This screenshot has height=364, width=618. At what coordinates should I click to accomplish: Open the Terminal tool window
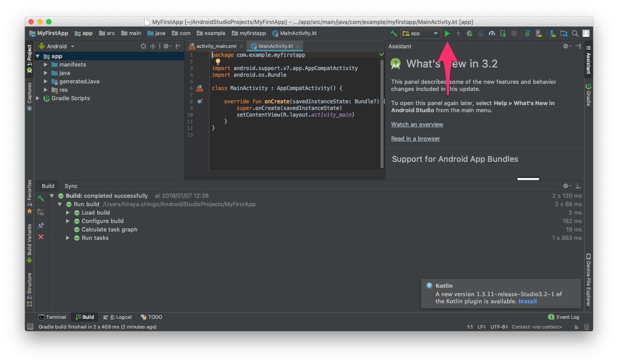click(x=52, y=317)
